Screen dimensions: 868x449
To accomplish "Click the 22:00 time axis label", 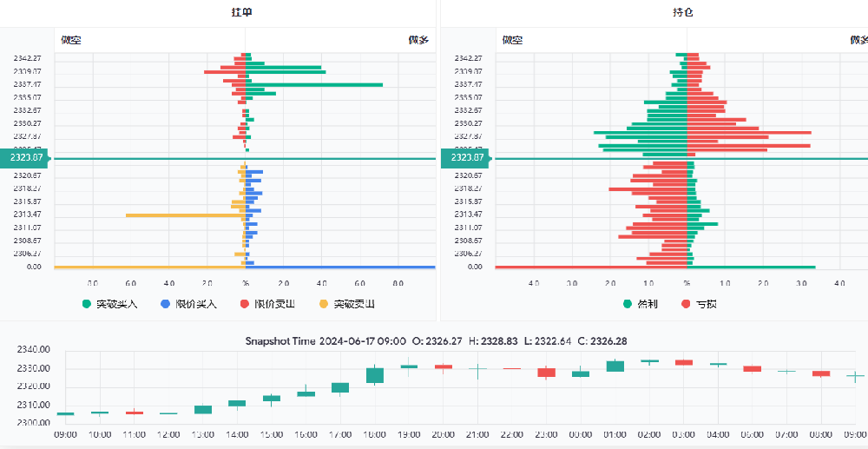I will (512, 434).
